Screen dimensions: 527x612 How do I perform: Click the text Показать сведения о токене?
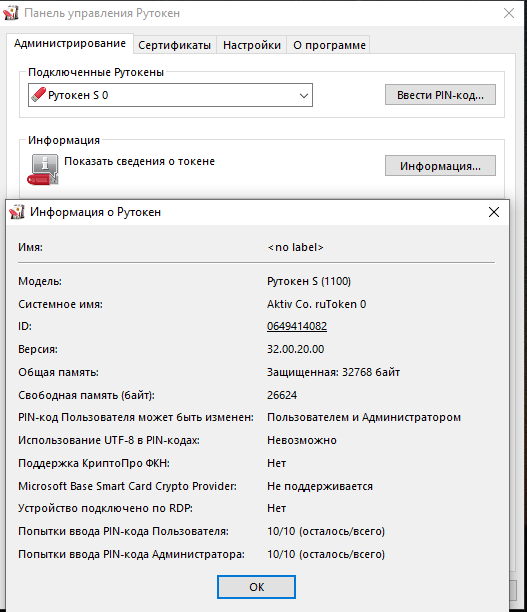pos(139,161)
